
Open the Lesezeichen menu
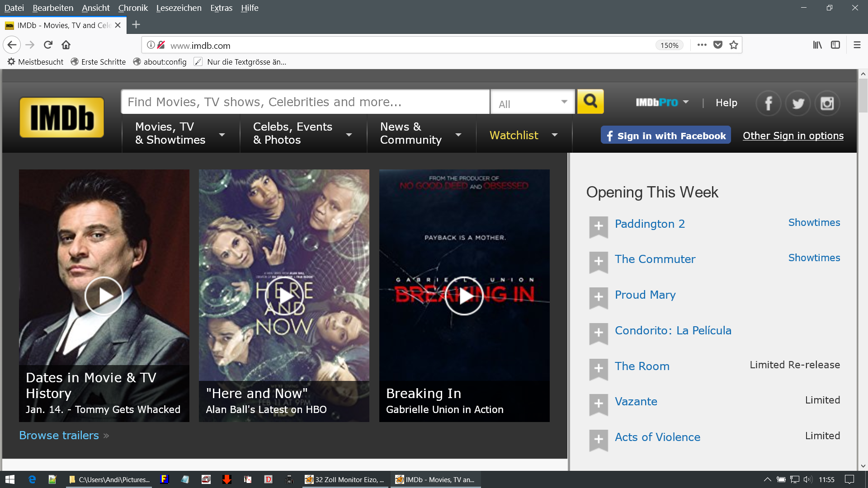click(x=179, y=8)
